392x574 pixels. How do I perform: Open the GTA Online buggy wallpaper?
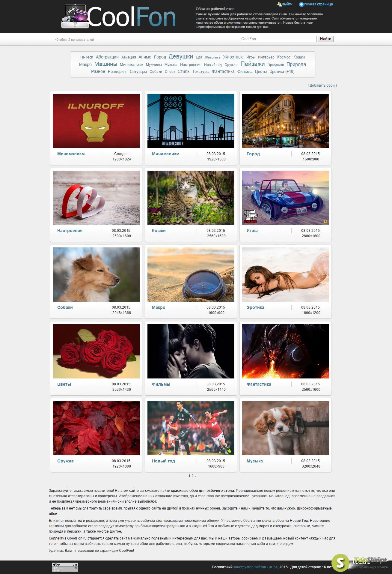286,198
